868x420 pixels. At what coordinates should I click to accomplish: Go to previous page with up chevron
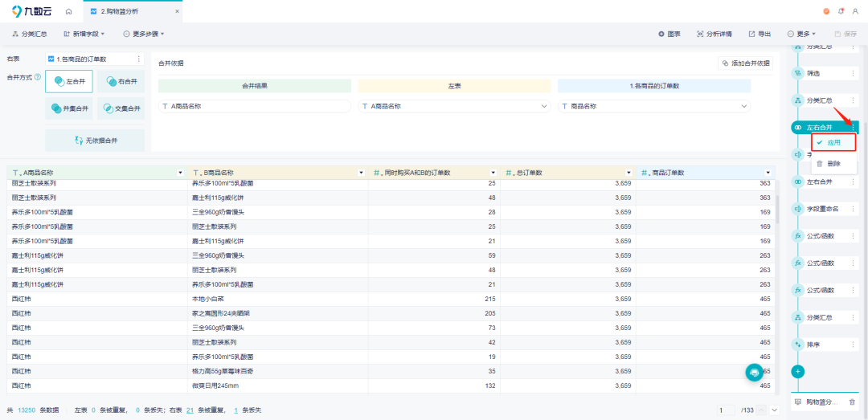point(761,410)
